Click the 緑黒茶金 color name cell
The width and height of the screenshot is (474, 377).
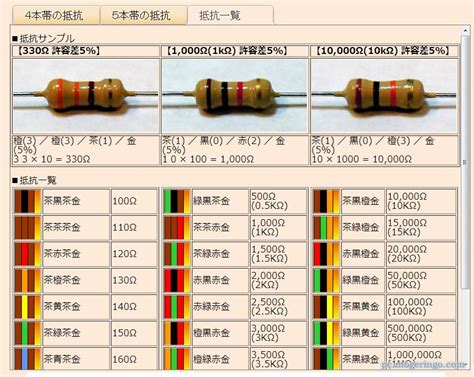(x=220, y=201)
